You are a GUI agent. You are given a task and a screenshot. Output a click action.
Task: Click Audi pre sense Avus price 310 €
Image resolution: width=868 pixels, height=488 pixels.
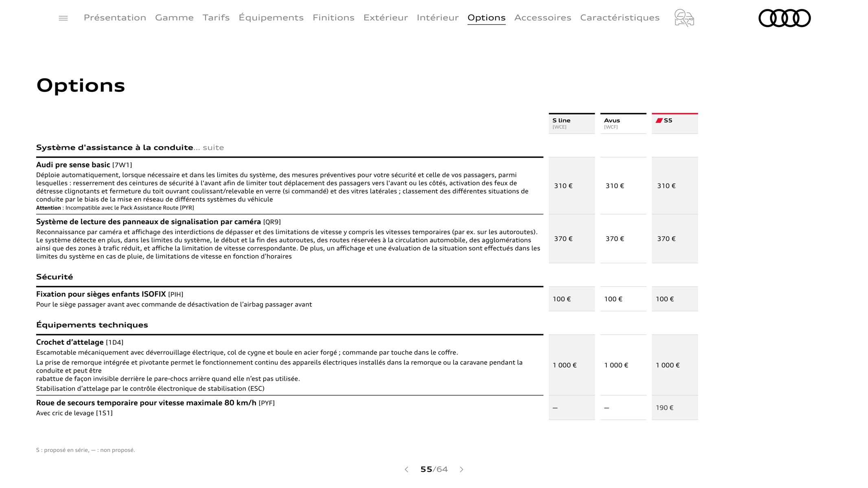tap(614, 186)
